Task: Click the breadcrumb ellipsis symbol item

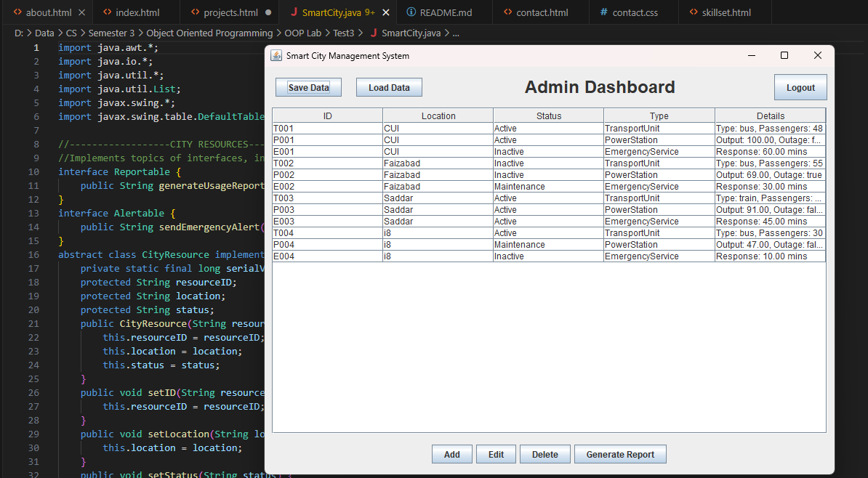Action: click(x=456, y=33)
